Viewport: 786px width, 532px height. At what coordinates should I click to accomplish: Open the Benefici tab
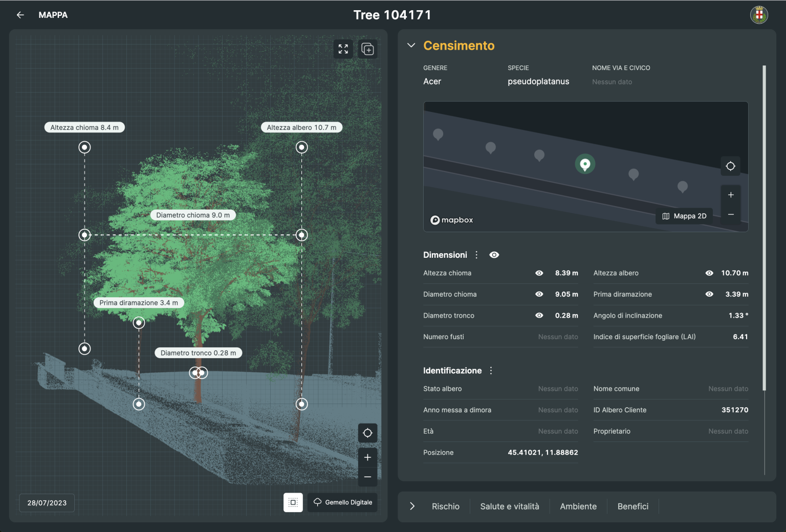pos(632,506)
